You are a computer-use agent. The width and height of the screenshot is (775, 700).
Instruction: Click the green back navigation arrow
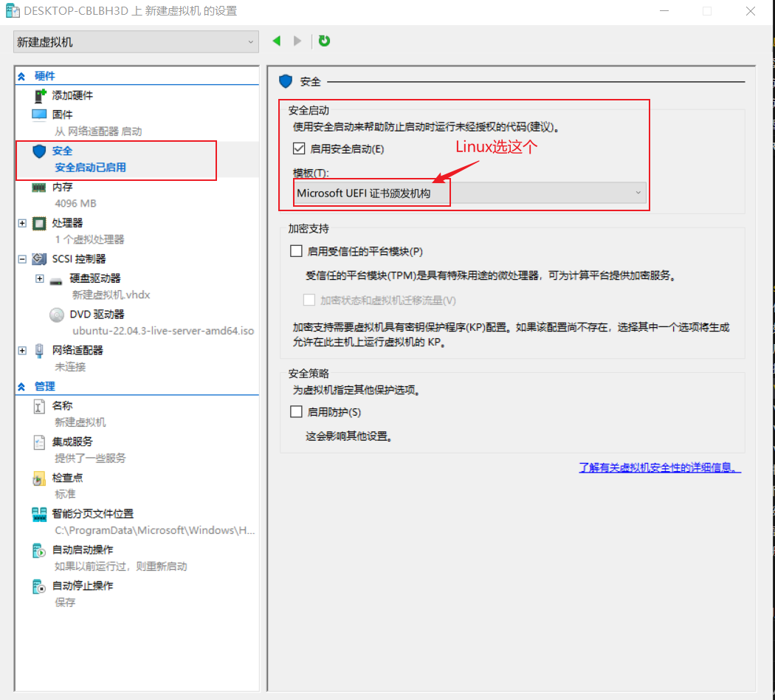tap(277, 41)
